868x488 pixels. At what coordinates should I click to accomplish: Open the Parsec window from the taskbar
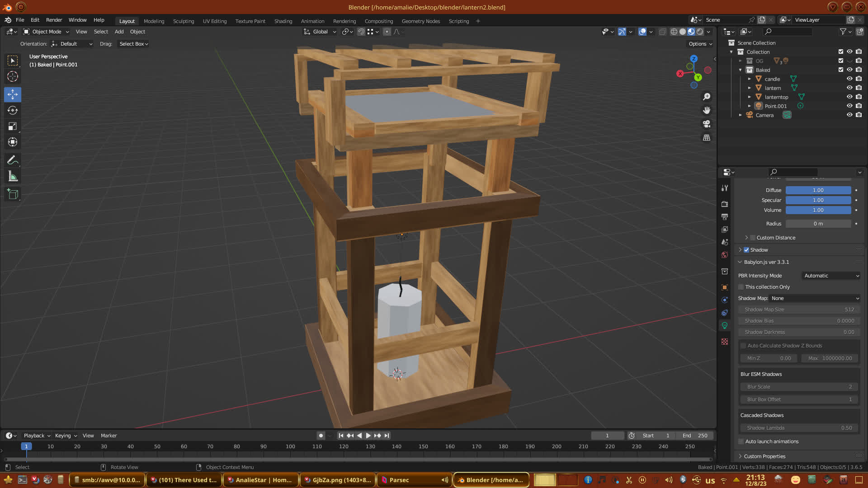399,480
